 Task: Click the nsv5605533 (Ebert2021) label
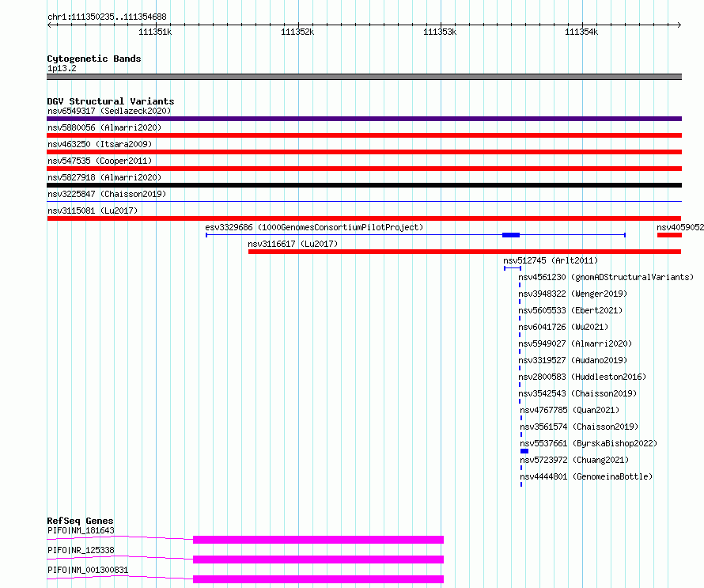[570, 310]
